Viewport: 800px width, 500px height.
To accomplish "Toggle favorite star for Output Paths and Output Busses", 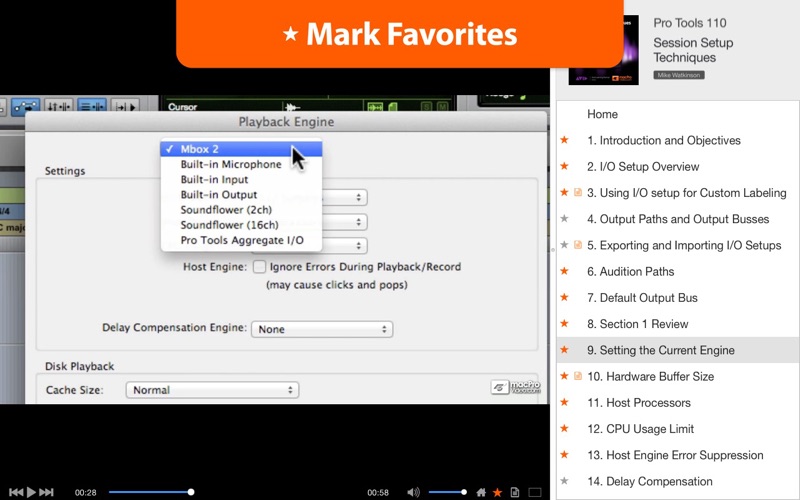I will (564, 218).
